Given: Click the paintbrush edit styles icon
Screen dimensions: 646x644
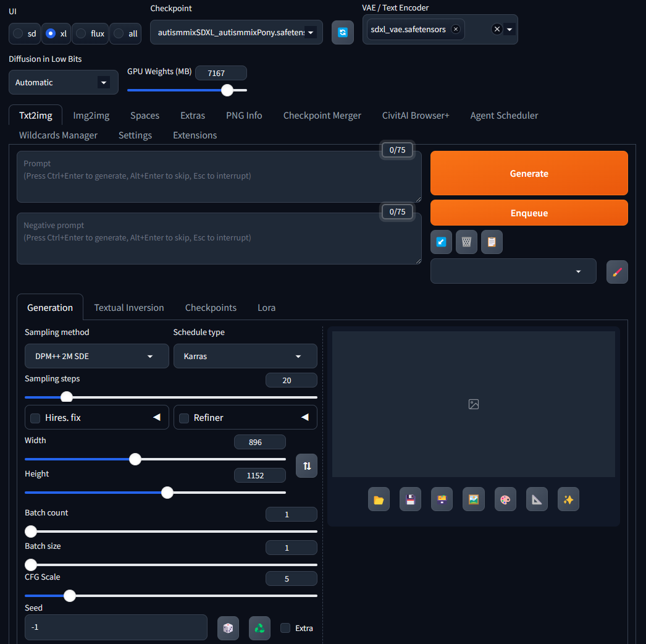Looking at the screenshot, I should pyautogui.click(x=617, y=272).
